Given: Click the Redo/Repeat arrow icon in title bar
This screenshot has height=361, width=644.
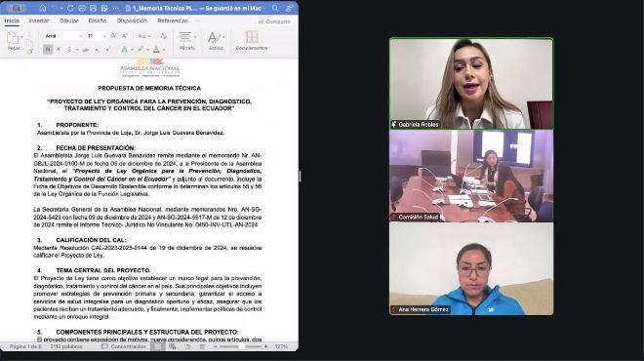Looking at the screenshot, I should pos(70,8).
